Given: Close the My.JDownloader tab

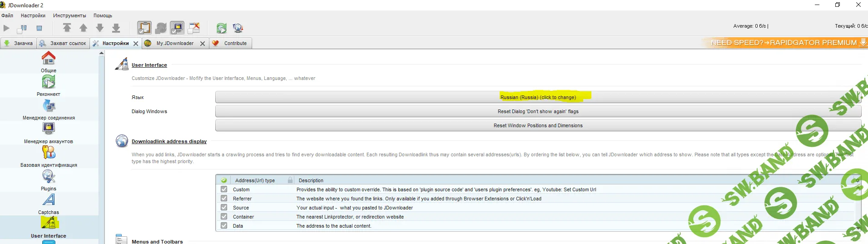Looking at the screenshot, I should 203,44.
